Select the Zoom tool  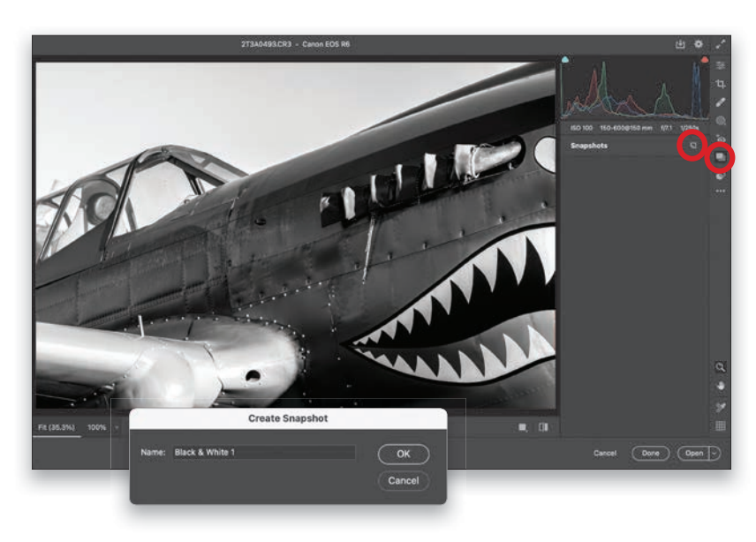[x=721, y=366]
